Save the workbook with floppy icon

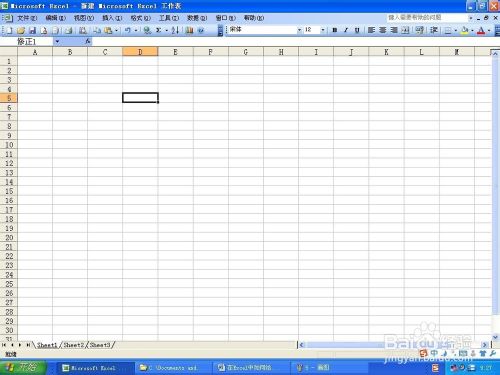coord(32,31)
